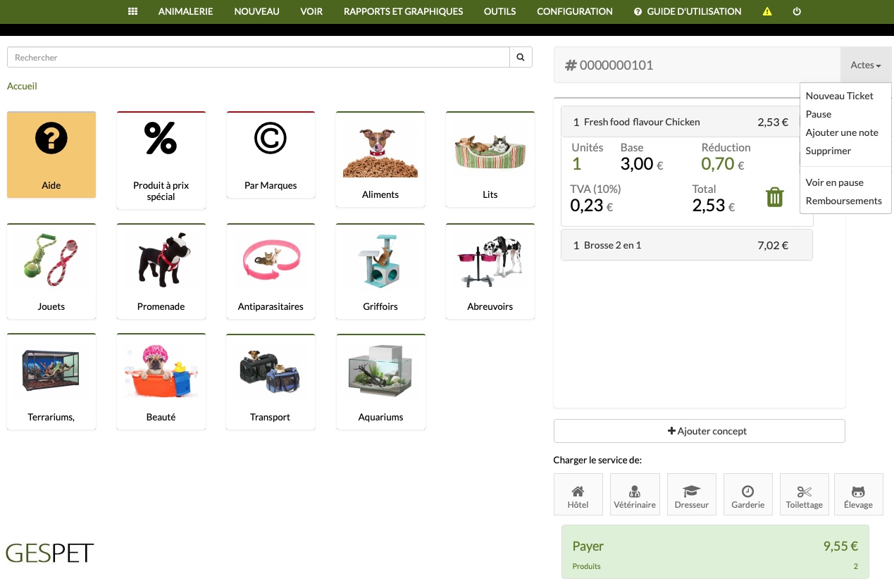The width and height of the screenshot is (894, 588).
Task: Follow the Accueil breadcrumb link
Action: pyautogui.click(x=22, y=86)
